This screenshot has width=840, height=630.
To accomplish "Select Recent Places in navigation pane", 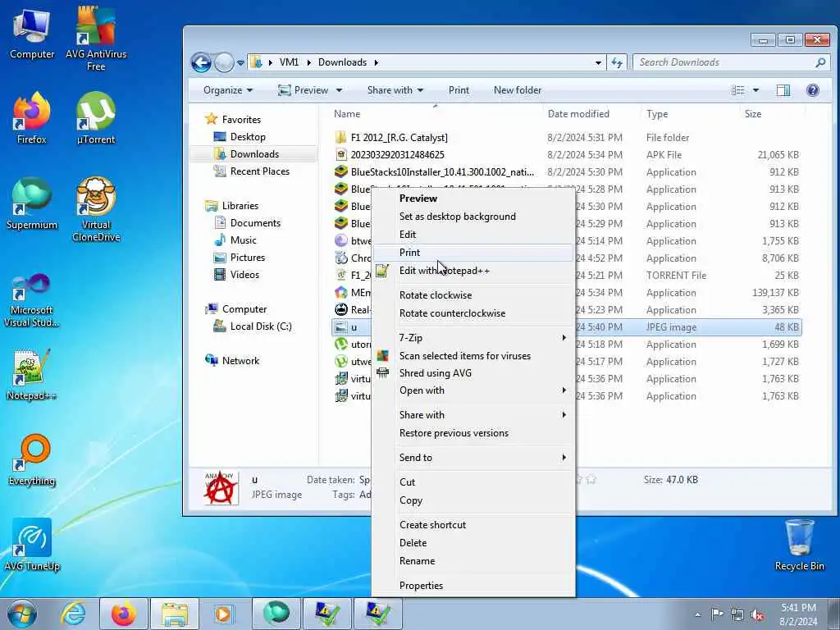I will click(259, 171).
